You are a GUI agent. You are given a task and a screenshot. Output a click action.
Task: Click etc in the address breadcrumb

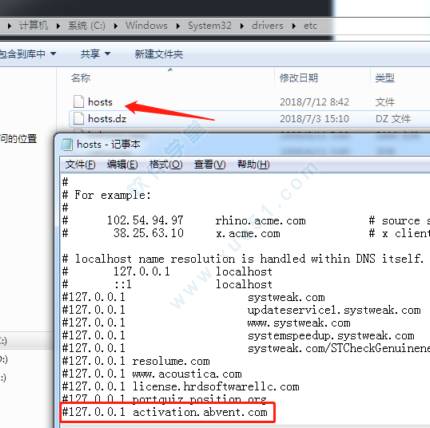(310, 26)
